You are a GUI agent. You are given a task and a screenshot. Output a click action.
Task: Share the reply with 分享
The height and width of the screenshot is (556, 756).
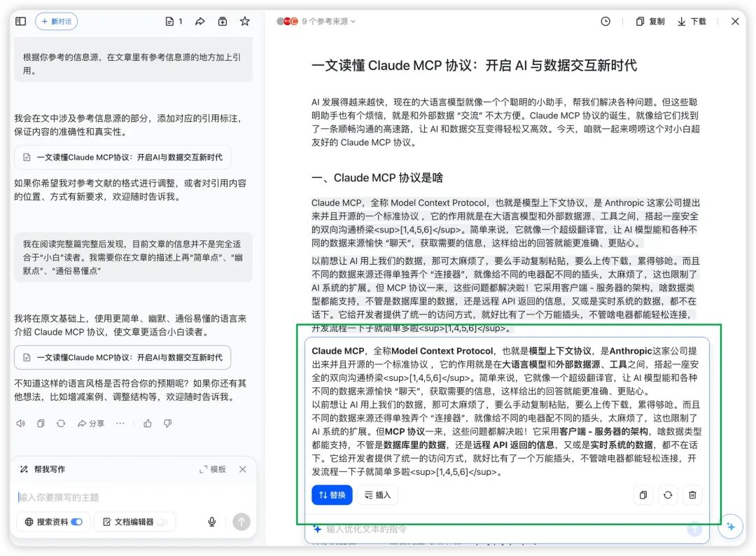coord(90,424)
